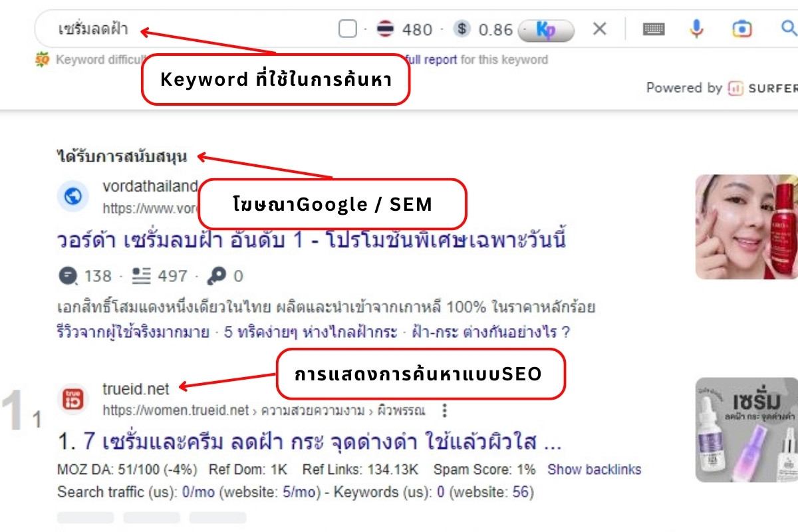Open trueid 7 serums result title

[309, 442]
